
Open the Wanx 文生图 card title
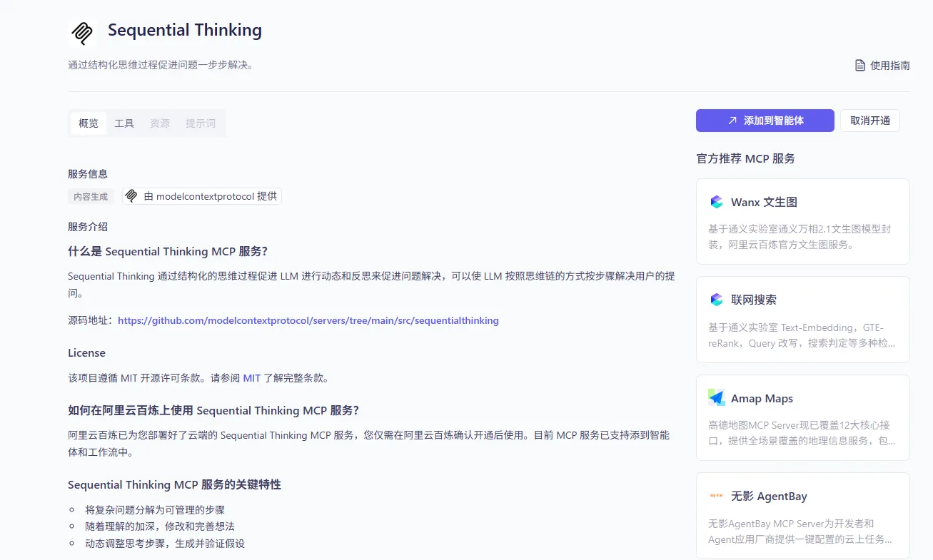[764, 202]
